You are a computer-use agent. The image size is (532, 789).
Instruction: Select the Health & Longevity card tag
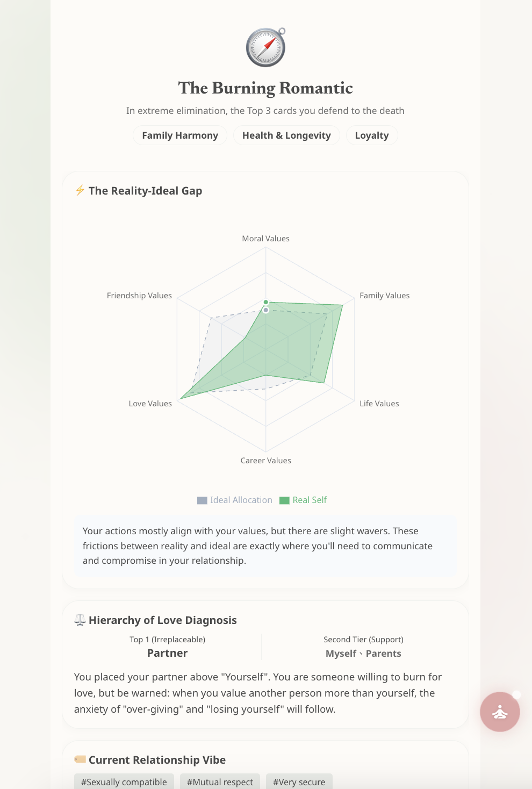[286, 135]
